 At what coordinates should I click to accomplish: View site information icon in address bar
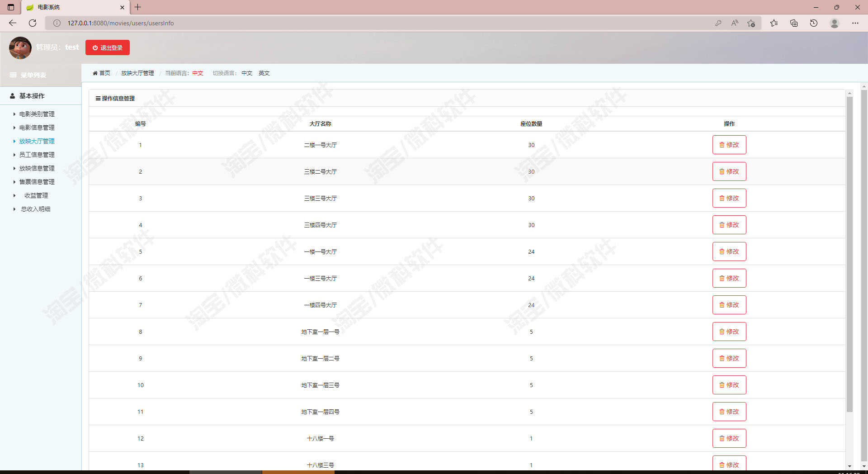tap(57, 23)
